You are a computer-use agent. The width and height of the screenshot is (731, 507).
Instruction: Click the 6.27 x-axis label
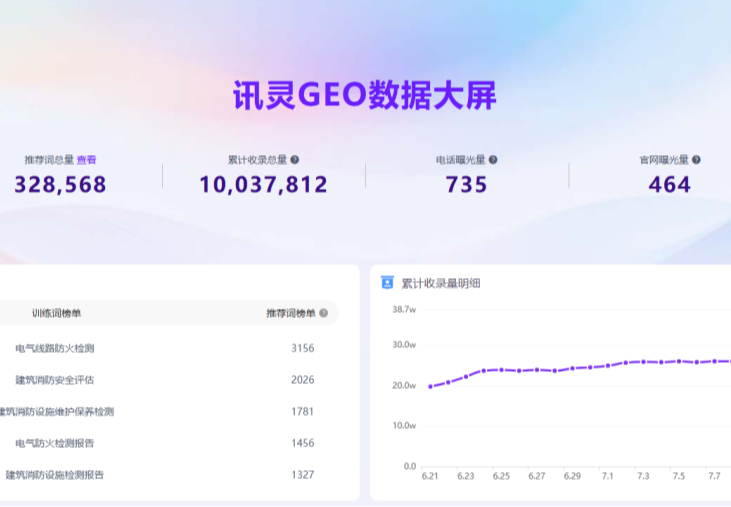(537, 476)
